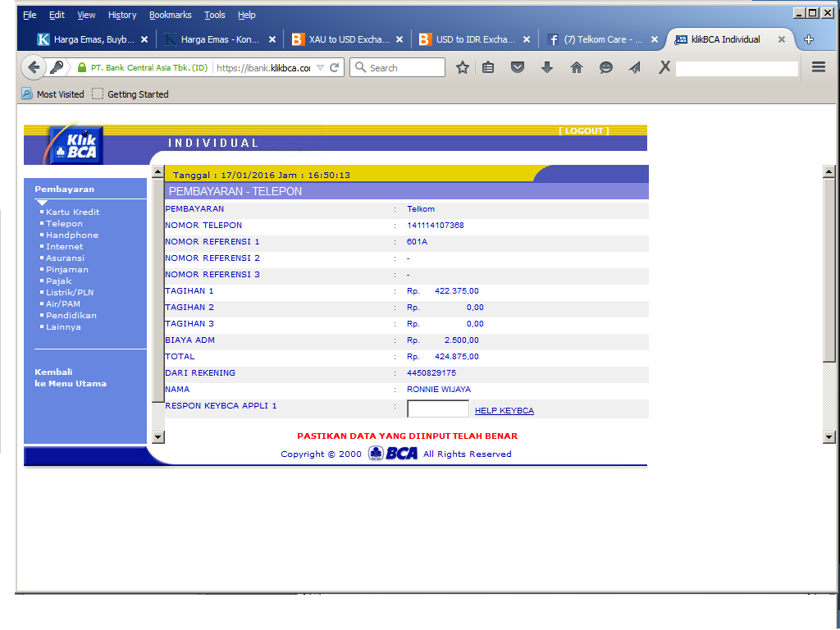This screenshot has height=630, width=840.
Task: Select Internet in the sidebar
Action: click(64, 246)
